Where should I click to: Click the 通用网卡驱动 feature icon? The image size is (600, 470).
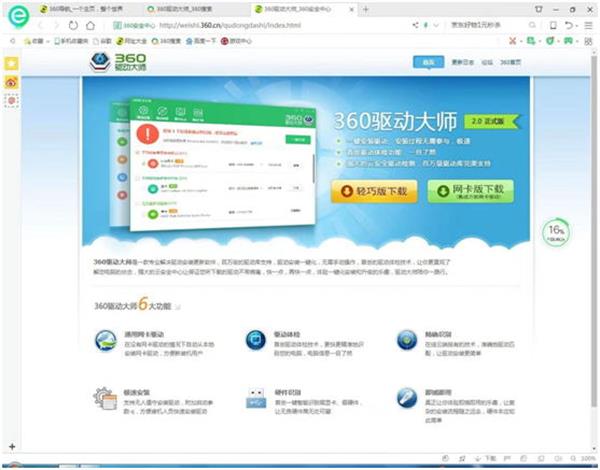(106, 341)
